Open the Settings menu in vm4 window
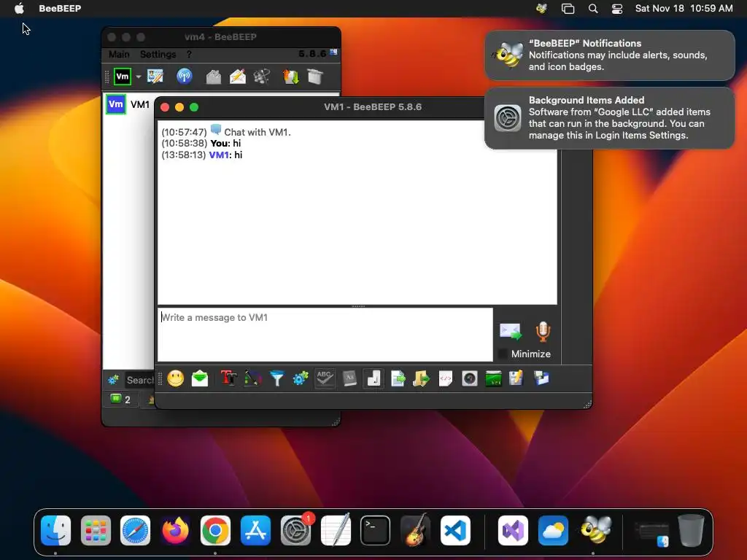The width and height of the screenshot is (747, 560). pos(158,54)
